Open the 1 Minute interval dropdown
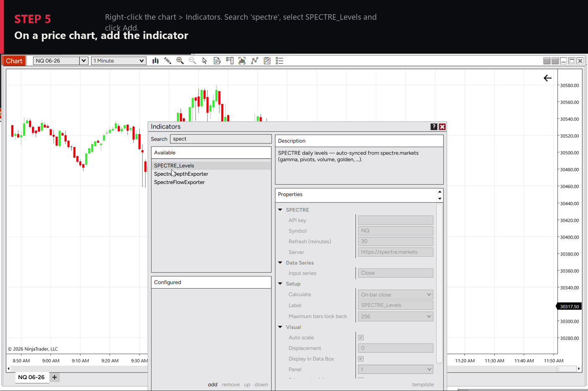 (x=119, y=61)
